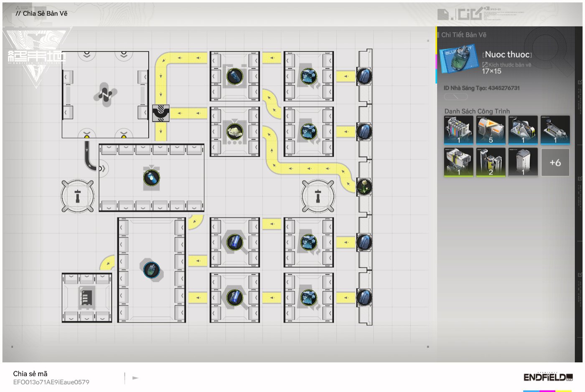Select the left pylon tower on the grid
585x392 pixels.
pyautogui.click(x=78, y=196)
